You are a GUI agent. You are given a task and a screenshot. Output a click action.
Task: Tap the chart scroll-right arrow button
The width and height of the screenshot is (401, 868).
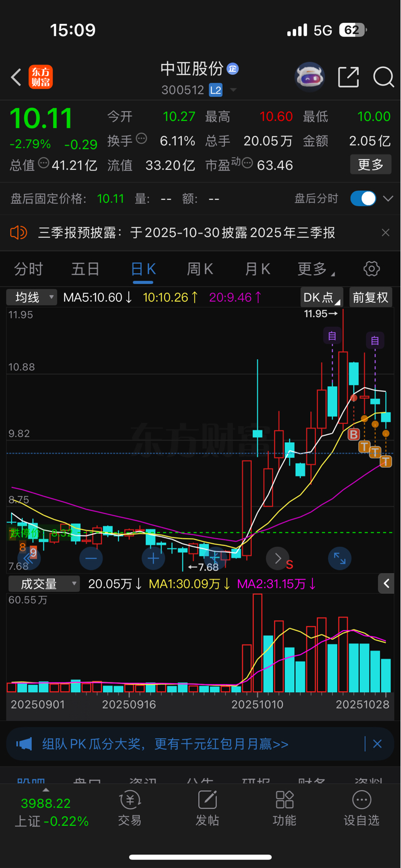pos(277,558)
